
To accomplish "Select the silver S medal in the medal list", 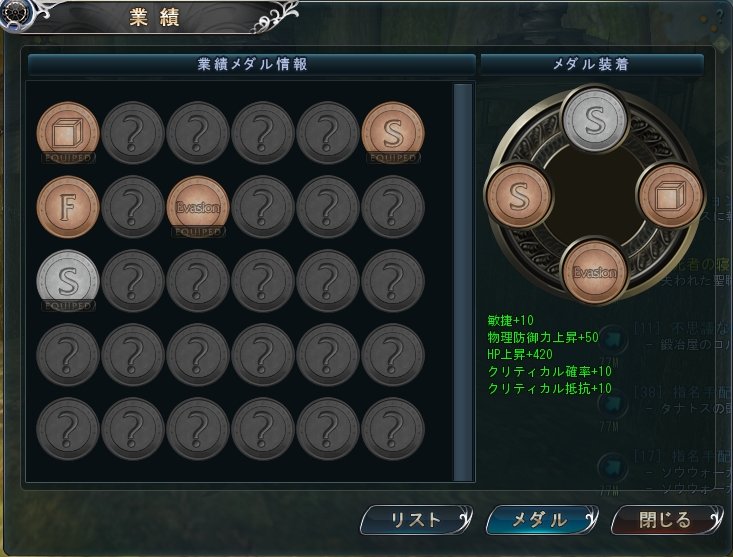I will pos(68,280).
